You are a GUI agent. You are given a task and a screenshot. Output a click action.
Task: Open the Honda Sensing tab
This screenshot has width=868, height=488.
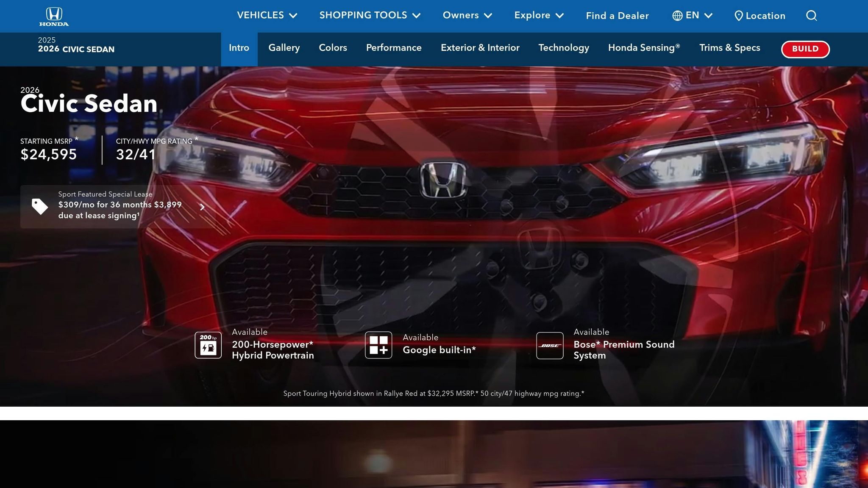644,48
